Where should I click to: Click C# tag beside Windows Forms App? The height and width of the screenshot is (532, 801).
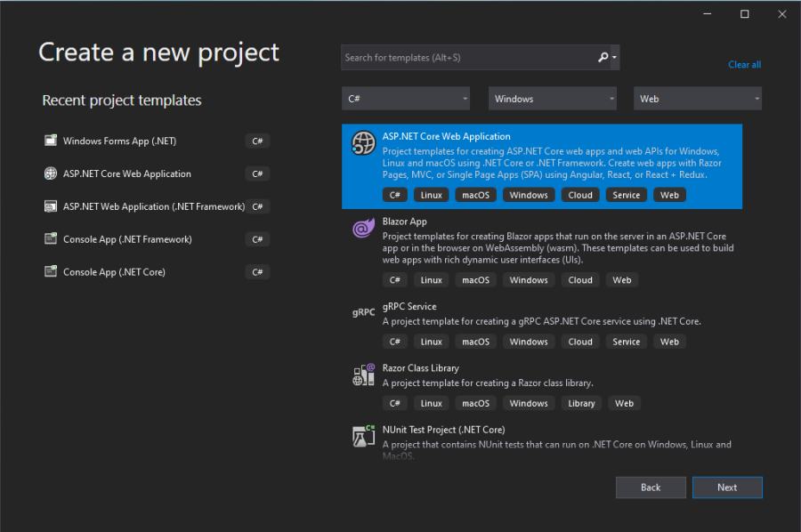pos(257,141)
